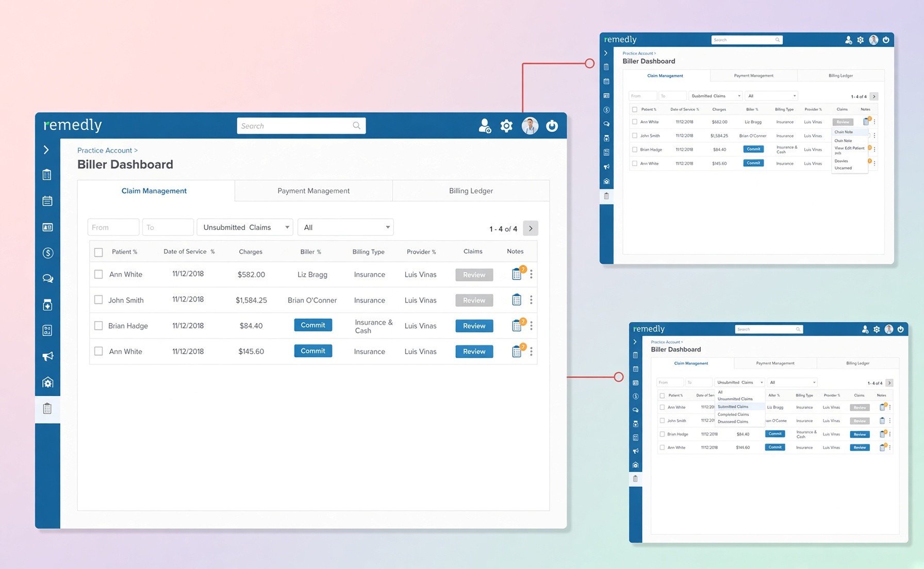Click Commit button for Brian Hadge row
924x569 pixels.
[313, 325]
